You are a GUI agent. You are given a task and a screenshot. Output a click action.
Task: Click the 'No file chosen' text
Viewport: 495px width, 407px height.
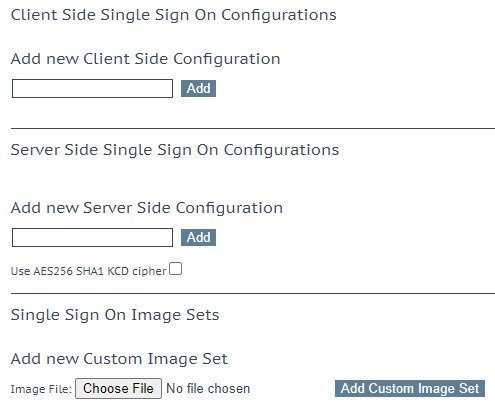coord(208,389)
